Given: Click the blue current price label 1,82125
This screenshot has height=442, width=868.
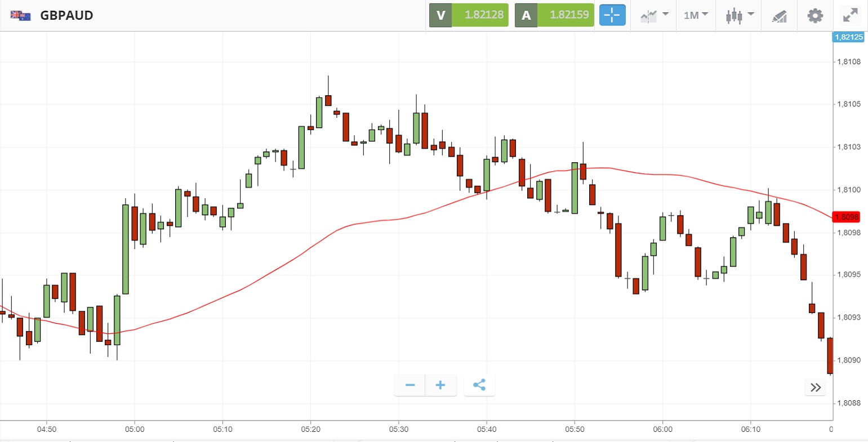Looking at the screenshot, I should [848, 37].
